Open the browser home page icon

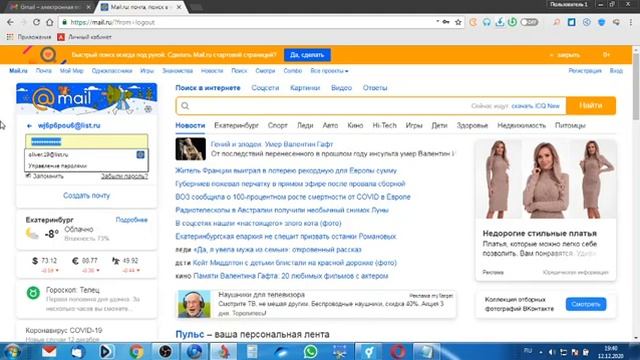point(49,22)
